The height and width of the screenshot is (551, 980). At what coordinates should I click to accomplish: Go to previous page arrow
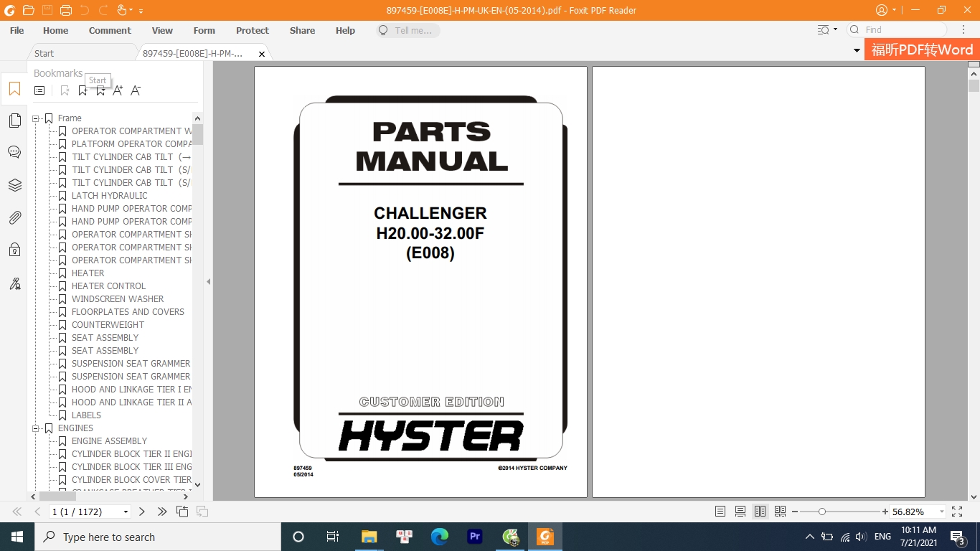tap(37, 512)
